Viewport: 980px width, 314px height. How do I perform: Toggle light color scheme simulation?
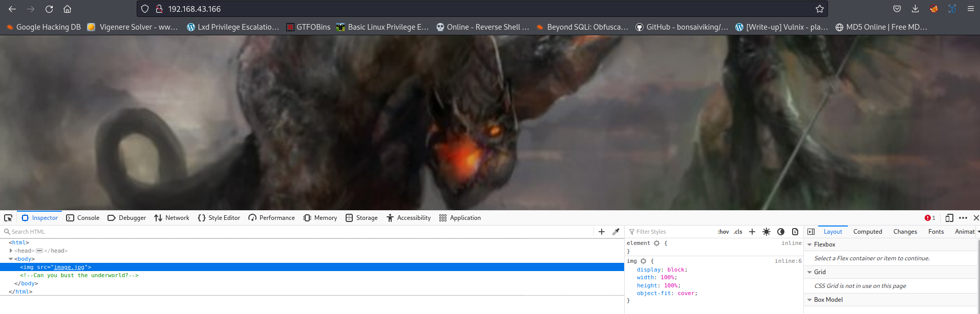(766, 232)
